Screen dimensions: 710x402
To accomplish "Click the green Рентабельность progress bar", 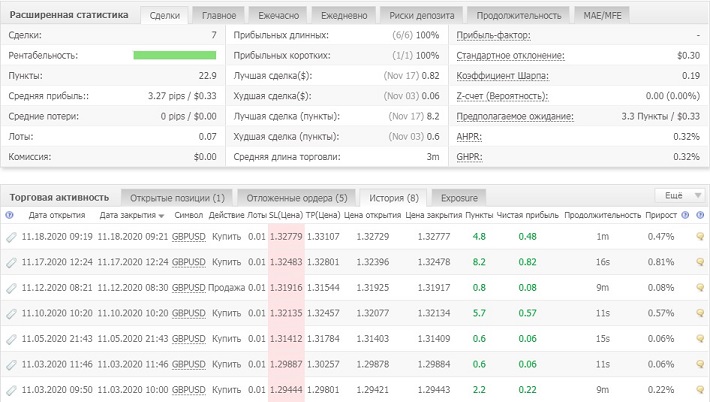I will (x=174, y=55).
